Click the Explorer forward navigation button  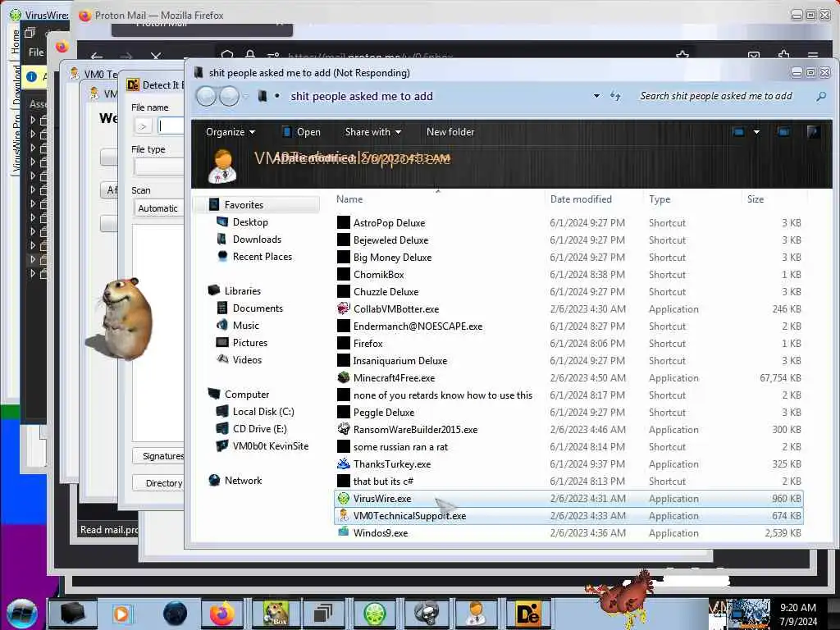click(x=230, y=97)
